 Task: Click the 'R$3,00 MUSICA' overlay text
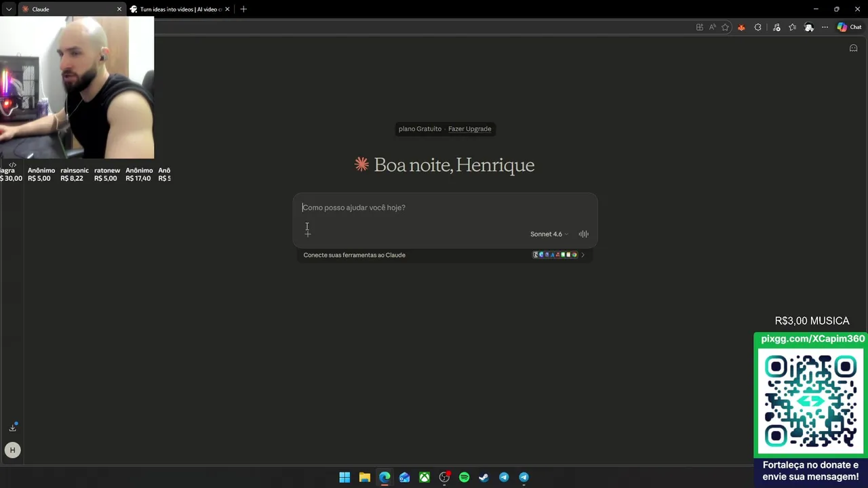click(x=812, y=321)
